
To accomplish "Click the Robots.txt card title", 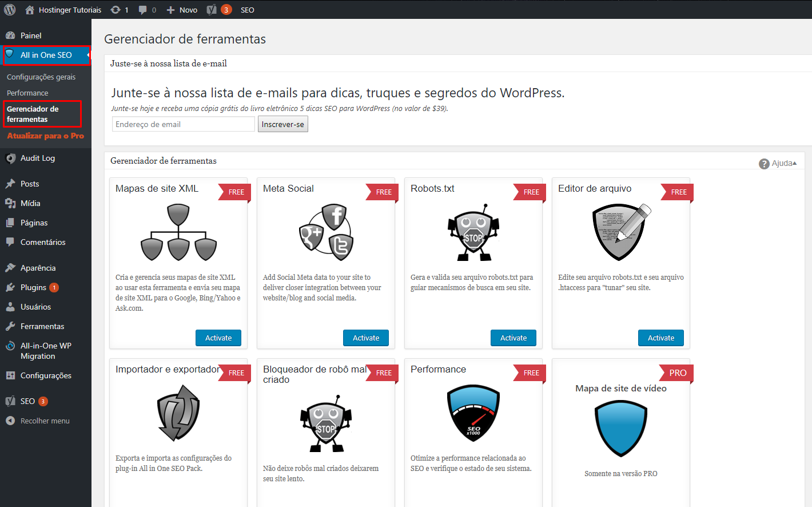I will point(432,188).
